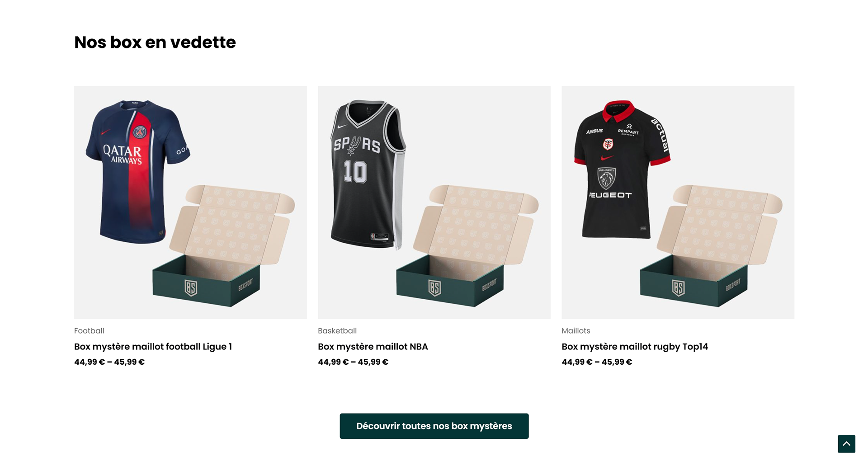This screenshot has height=466, width=868.
Task: Click the BS shield logo on NBA box
Action: point(434,287)
